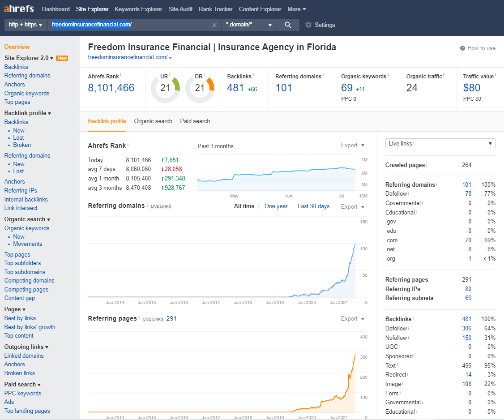
Task: Click the URL input field
Action: point(134,25)
